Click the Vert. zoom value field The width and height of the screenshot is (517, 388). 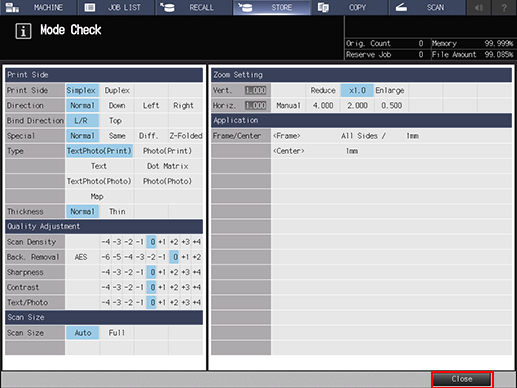pyautogui.click(x=256, y=90)
